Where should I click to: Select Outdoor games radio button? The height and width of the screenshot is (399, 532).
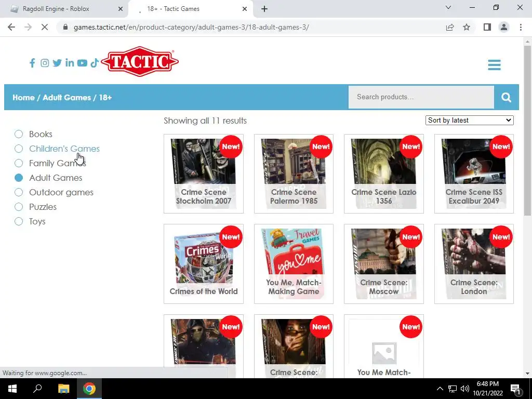click(19, 192)
